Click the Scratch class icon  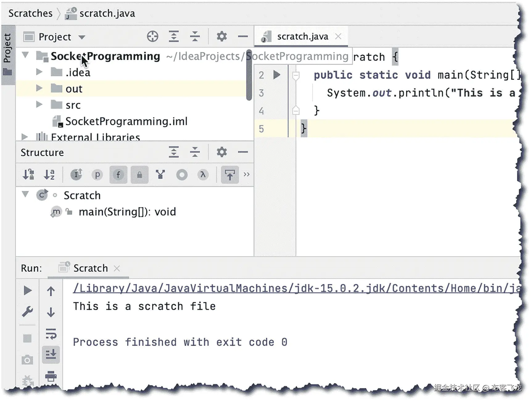42,195
